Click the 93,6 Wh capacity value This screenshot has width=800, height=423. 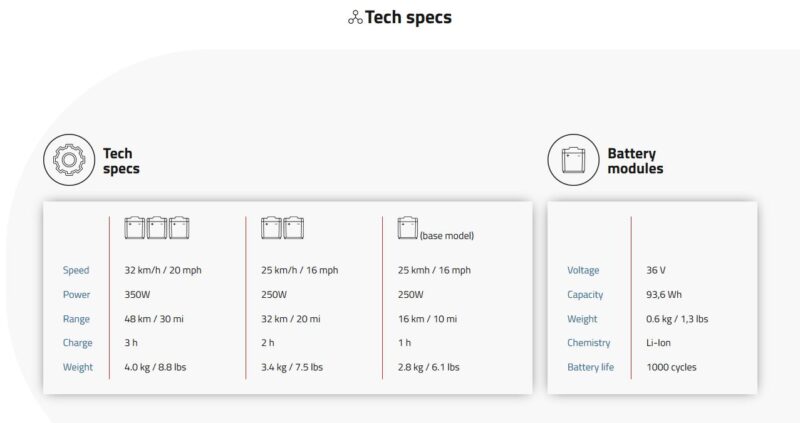click(664, 294)
